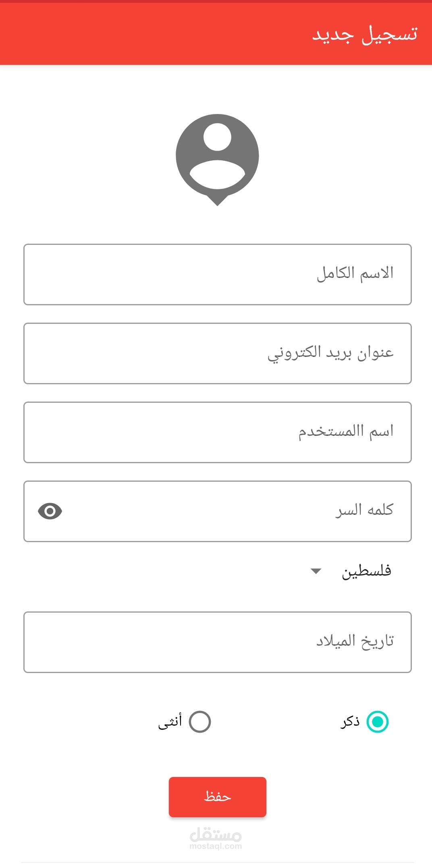Click the country dropdown arrow
Viewport: 432px width, 868px height.
click(316, 571)
